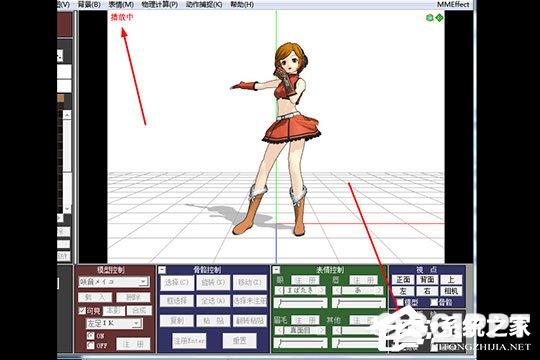Click right arrow of まばたき eye morph selector
The width and height of the screenshot is (540, 360).
click(x=322, y=291)
